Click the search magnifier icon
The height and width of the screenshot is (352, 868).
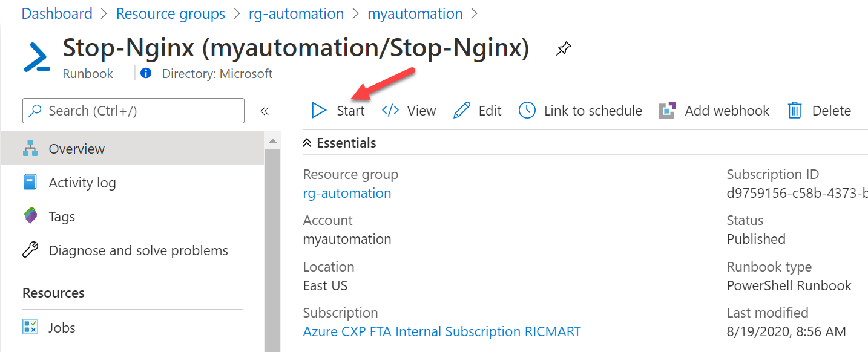36,111
